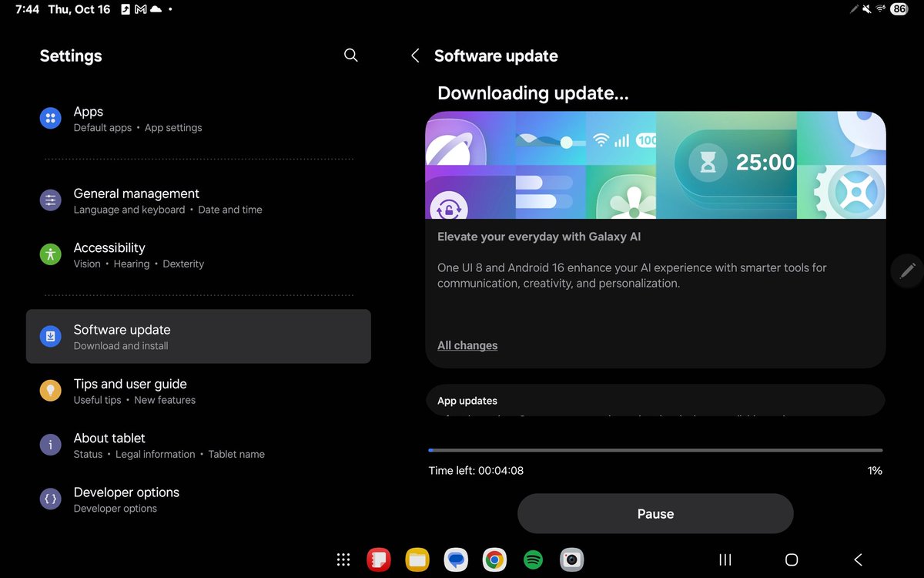Open About tablet entry
This screenshot has height=578, width=924.
coord(199,445)
